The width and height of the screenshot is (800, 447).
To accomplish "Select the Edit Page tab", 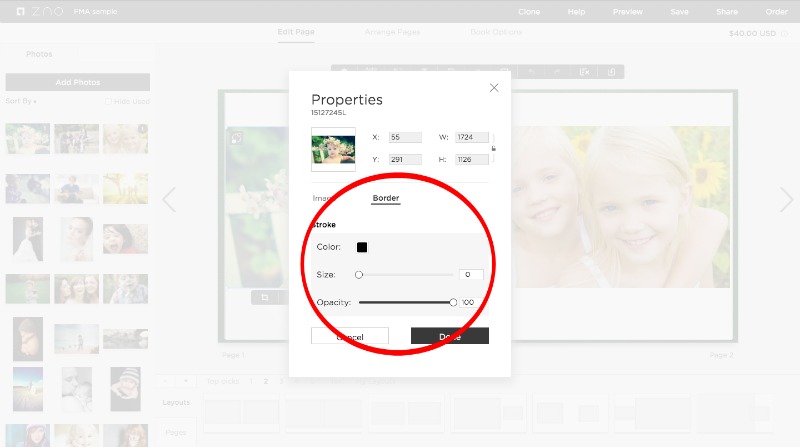I will pos(296,32).
